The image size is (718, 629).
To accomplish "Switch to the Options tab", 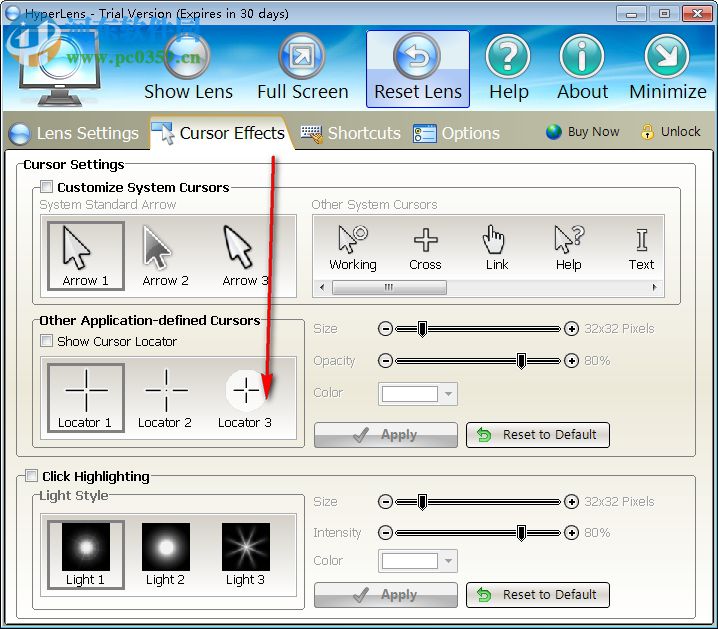I will click(456, 133).
